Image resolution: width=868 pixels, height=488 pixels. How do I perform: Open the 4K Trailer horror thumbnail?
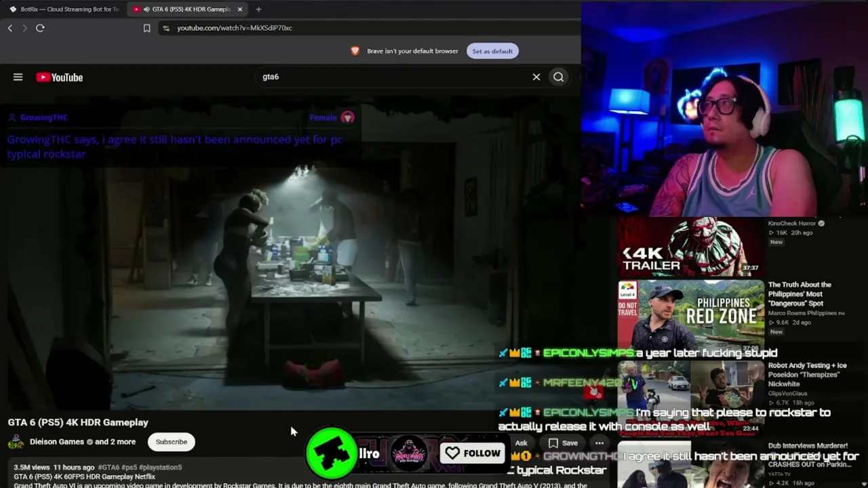(690, 247)
